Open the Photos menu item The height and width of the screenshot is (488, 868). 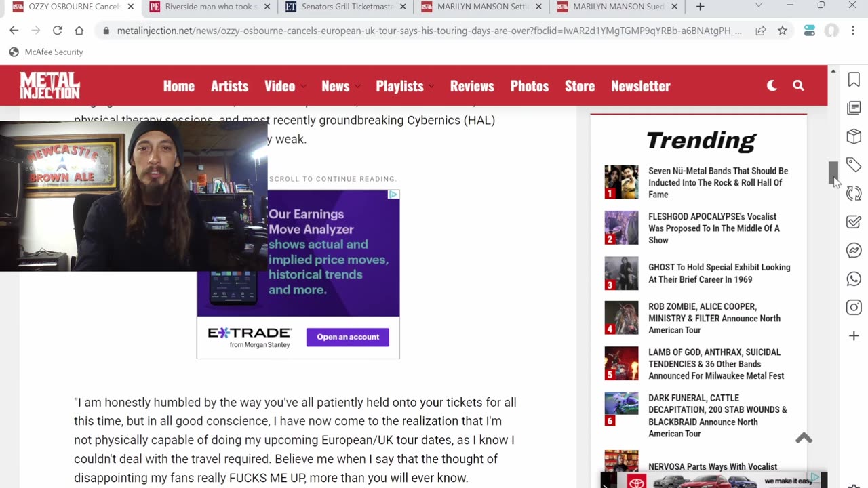[530, 86]
